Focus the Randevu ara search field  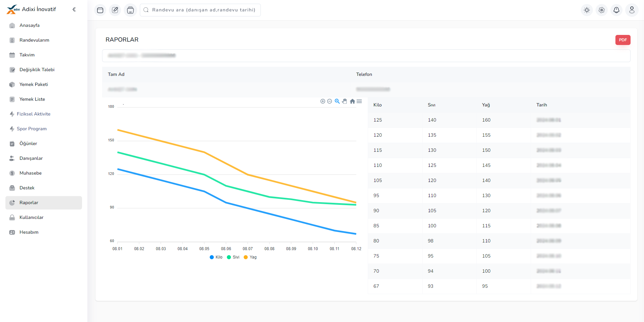pos(200,10)
